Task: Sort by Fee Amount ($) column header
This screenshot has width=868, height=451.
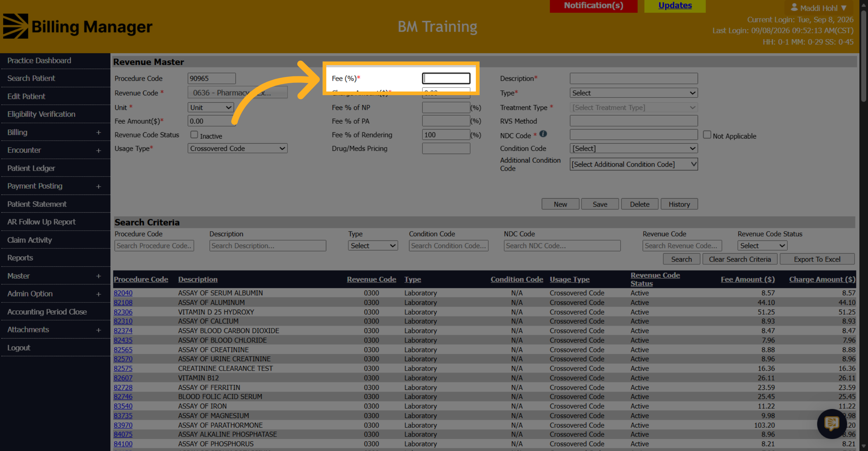Action: point(748,279)
